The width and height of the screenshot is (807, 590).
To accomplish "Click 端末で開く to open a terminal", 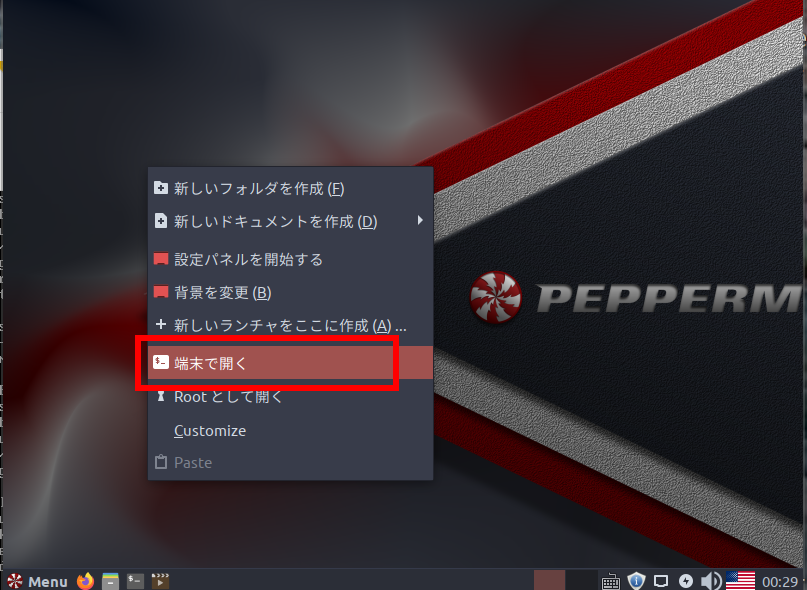I will click(290, 363).
